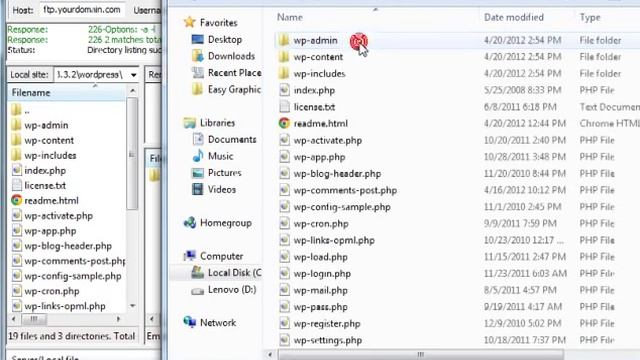Click the Downloads icon in navigation pane
Screen dimensions: 640x360
198,56
